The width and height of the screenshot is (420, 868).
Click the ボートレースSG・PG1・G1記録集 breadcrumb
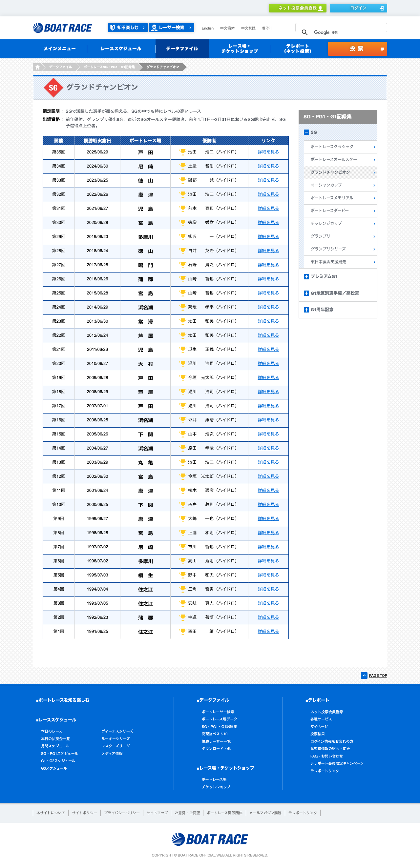pos(109,67)
